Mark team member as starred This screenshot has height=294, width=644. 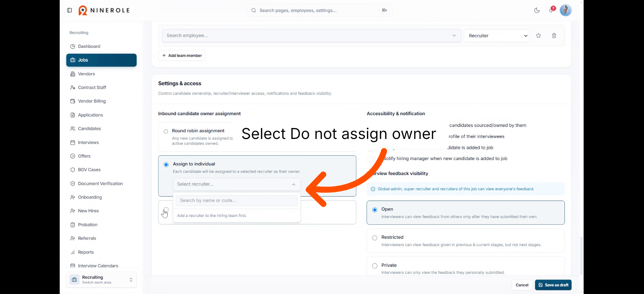538,35
